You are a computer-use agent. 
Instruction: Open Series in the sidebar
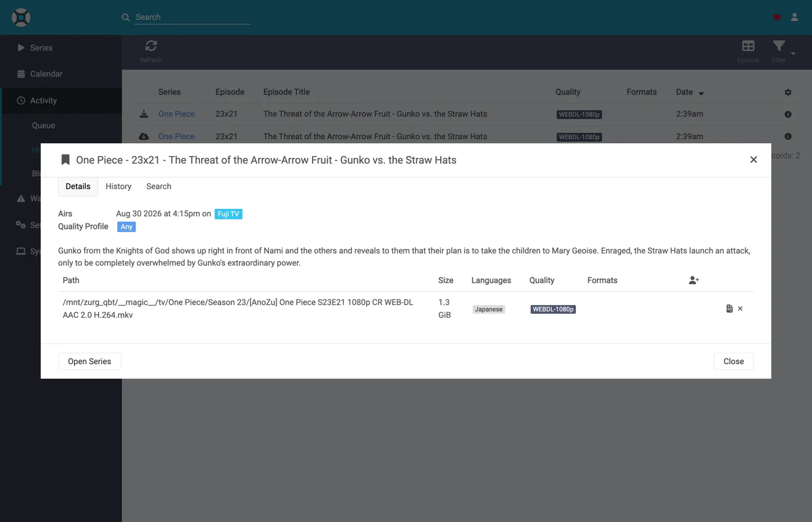point(61,48)
